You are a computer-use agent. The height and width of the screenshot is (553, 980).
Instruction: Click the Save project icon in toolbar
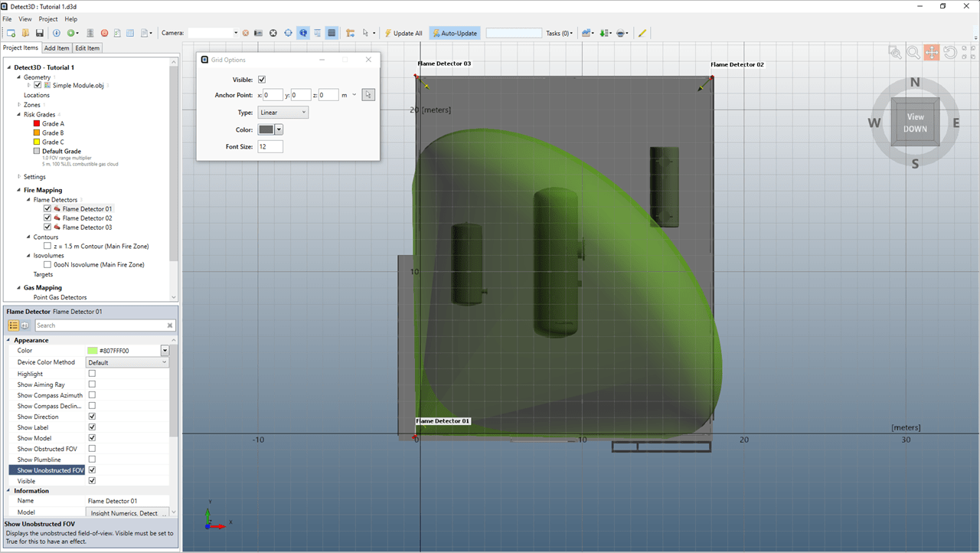(x=39, y=33)
